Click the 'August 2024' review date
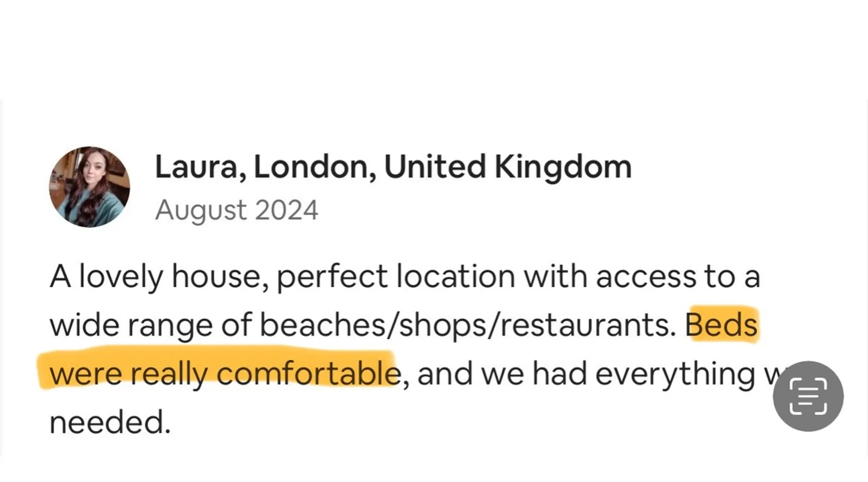 coord(236,210)
